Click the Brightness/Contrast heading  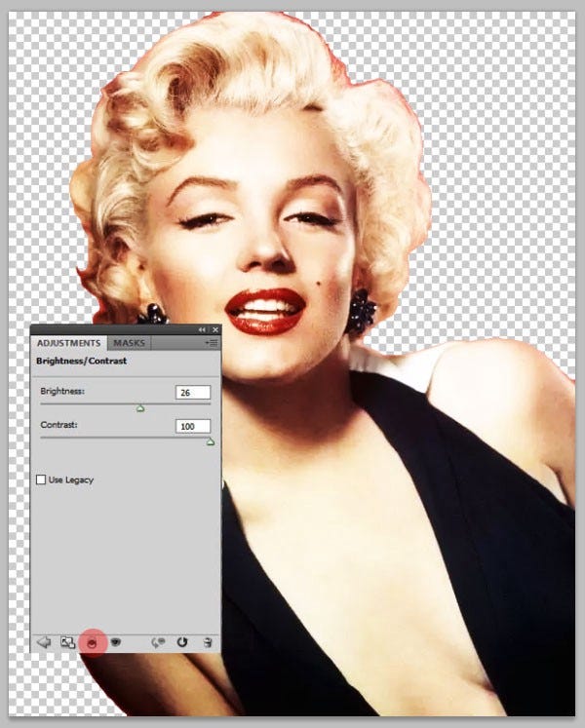click(81, 361)
